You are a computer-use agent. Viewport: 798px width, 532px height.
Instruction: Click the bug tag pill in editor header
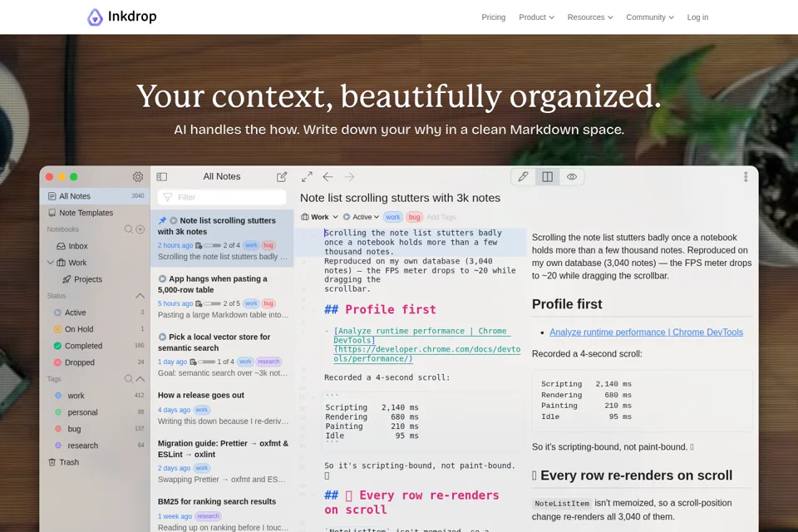pyautogui.click(x=414, y=217)
